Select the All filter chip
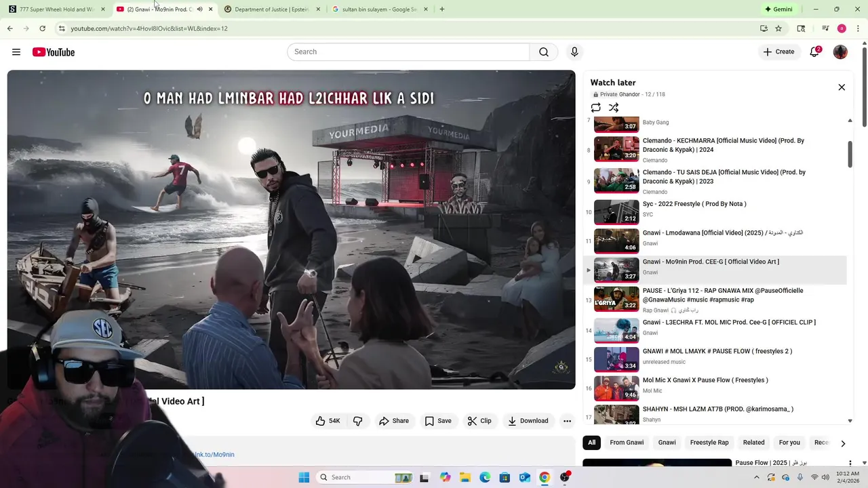Viewport: 868px width, 488px height. pos(592,443)
